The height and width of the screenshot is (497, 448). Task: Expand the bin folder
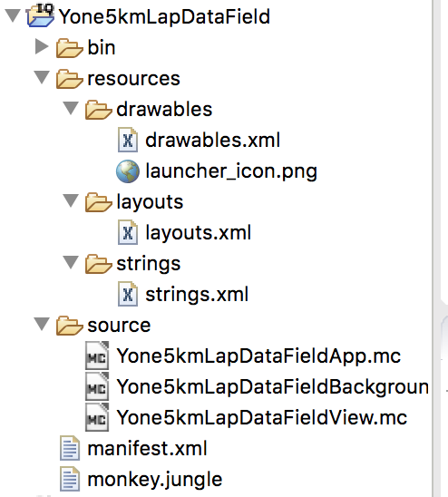point(42,46)
